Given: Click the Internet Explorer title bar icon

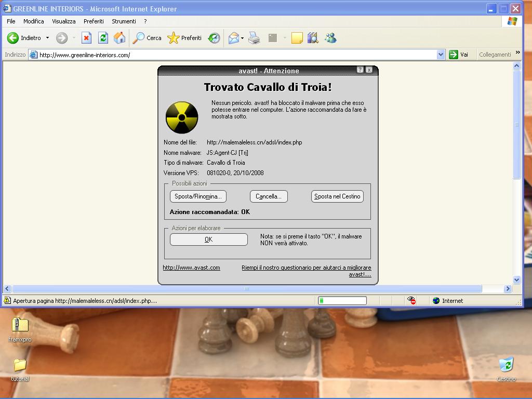Looking at the screenshot, I should pyautogui.click(x=7, y=8).
